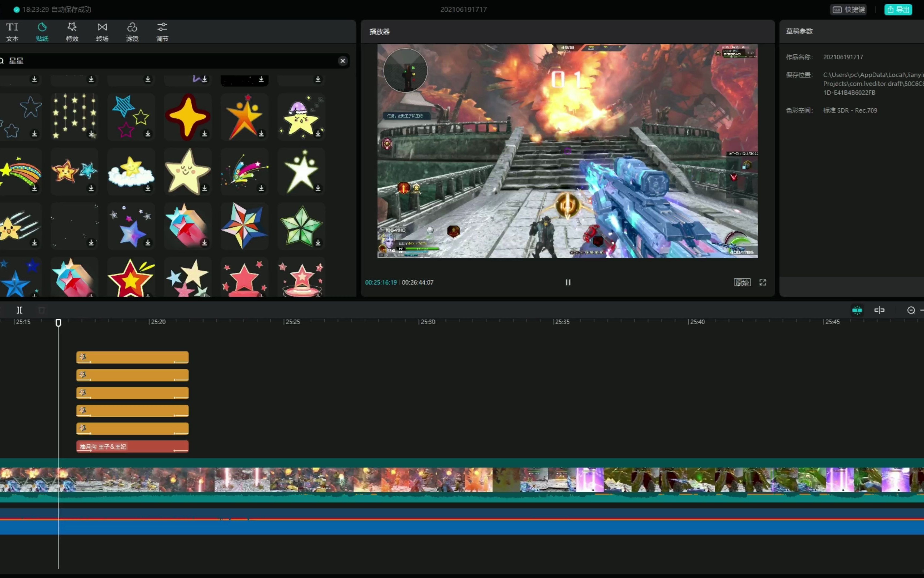Open the 文本 text tab
Screen dimensions: 924x578
coord(12,32)
